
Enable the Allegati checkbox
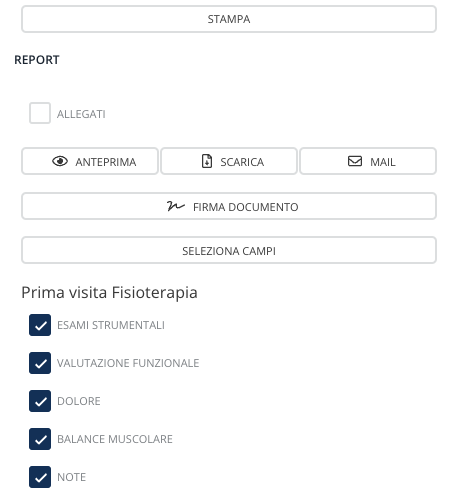[x=40, y=113]
